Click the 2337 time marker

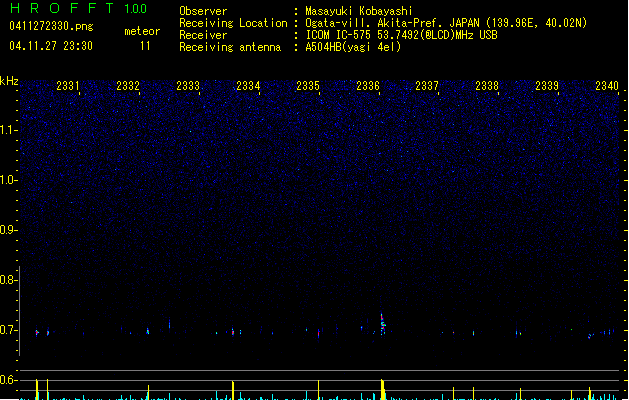click(x=427, y=86)
